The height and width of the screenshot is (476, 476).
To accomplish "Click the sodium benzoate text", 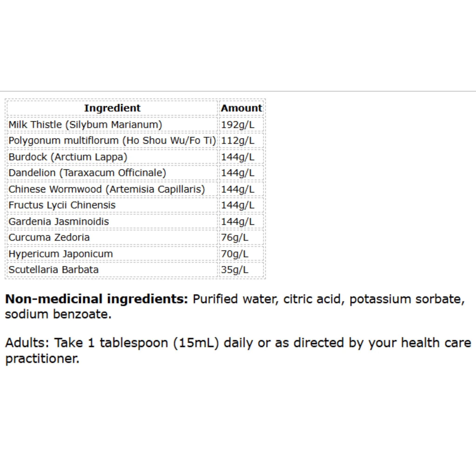I will [x=58, y=314].
